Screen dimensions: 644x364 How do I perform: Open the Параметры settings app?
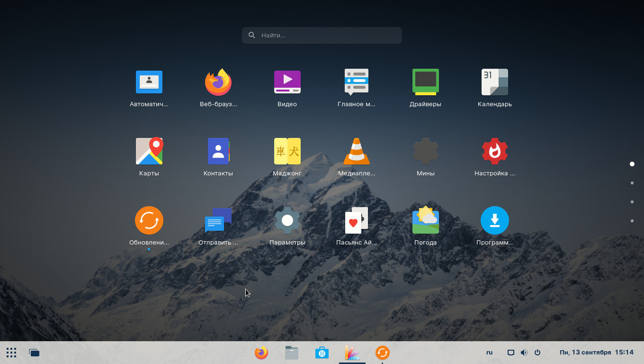(287, 221)
